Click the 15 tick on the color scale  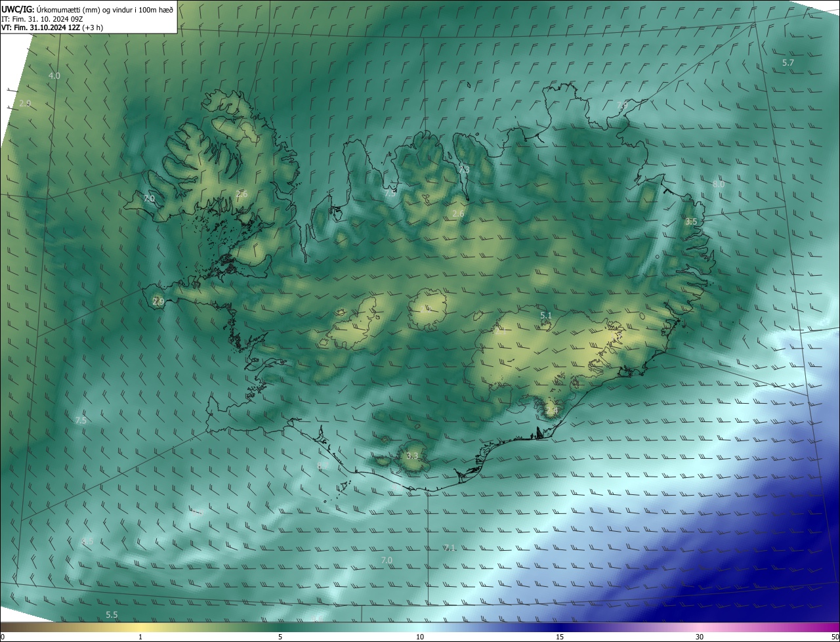560,637
